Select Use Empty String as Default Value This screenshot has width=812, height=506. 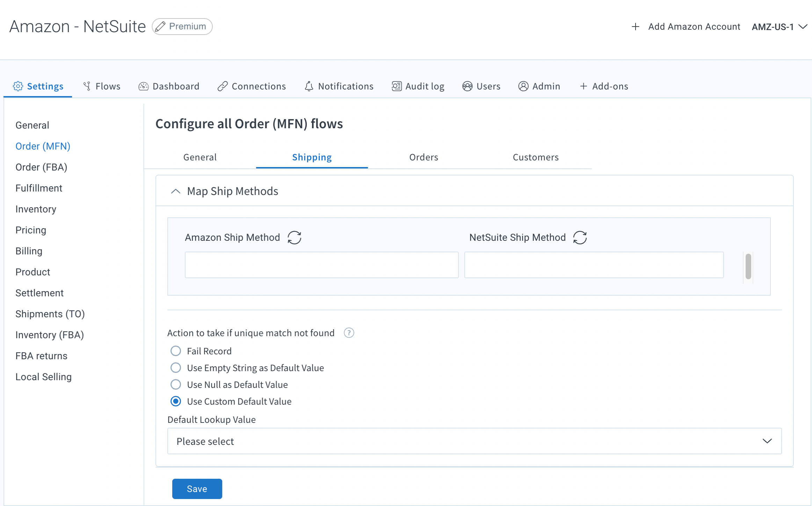point(175,367)
